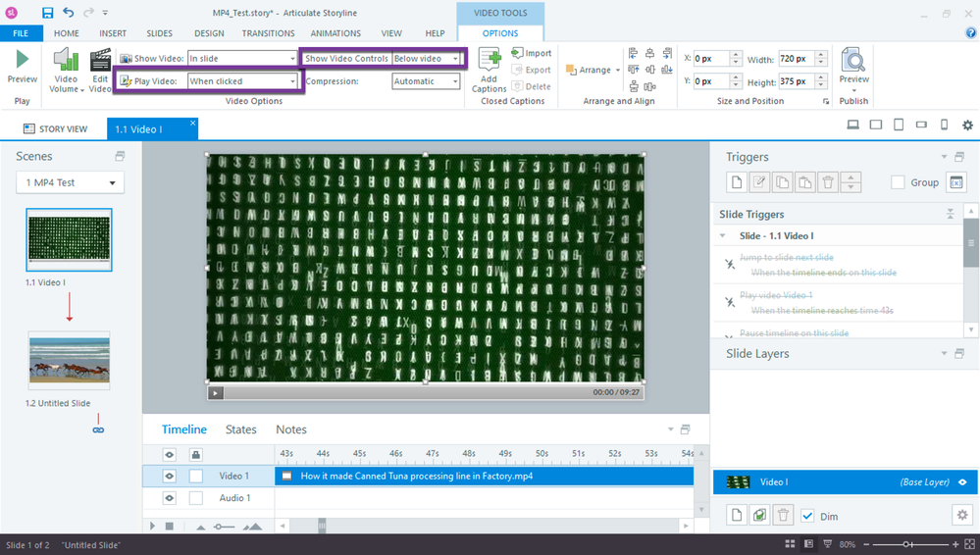Image resolution: width=980 pixels, height=555 pixels.
Task: Uncheck the Dim checkbox
Action: [807, 517]
